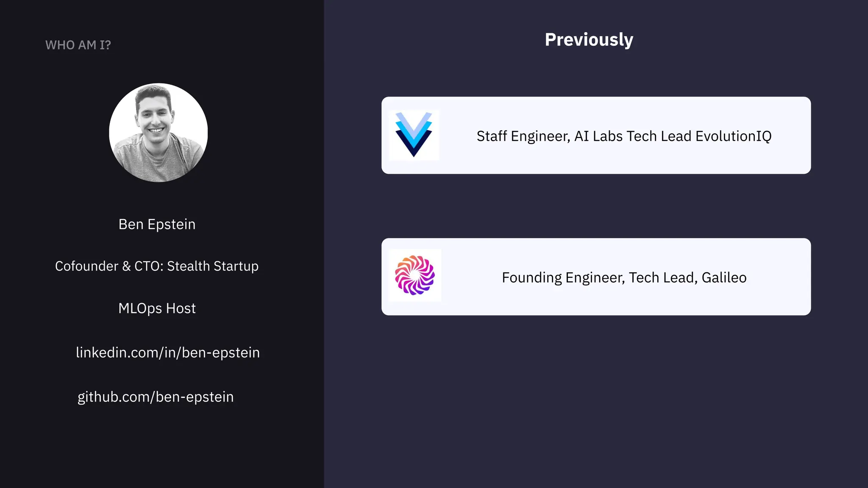The height and width of the screenshot is (488, 868).
Task: Click the light blue top of chevron logo
Action: point(414,120)
